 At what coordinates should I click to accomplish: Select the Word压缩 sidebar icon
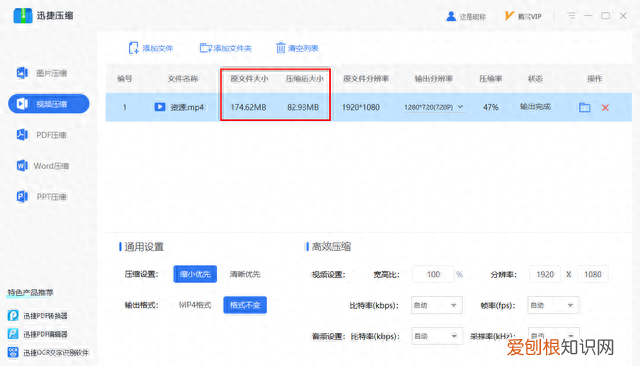click(22, 166)
